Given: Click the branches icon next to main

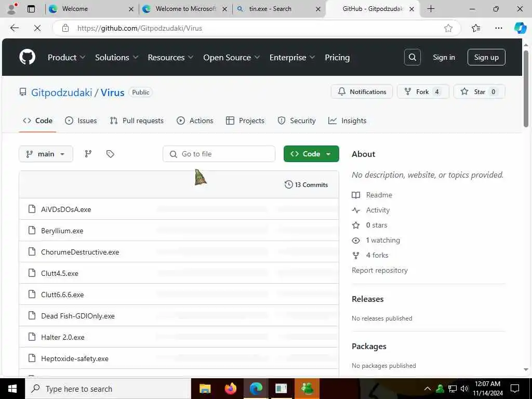Looking at the screenshot, I should coord(88,154).
